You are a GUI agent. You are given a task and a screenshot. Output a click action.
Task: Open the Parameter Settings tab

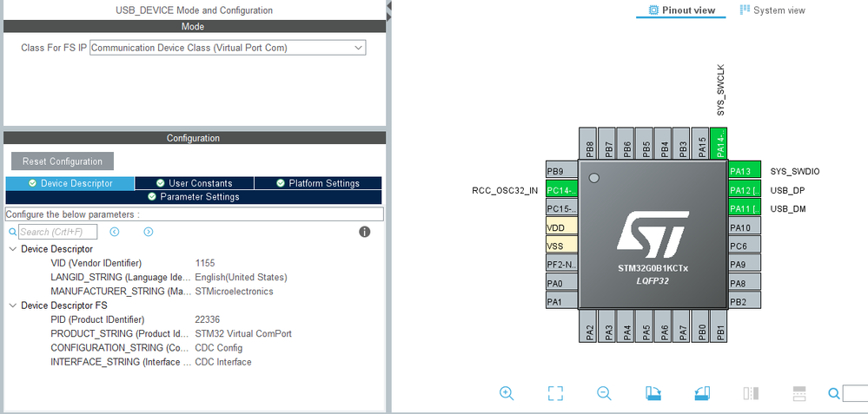tap(194, 197)
